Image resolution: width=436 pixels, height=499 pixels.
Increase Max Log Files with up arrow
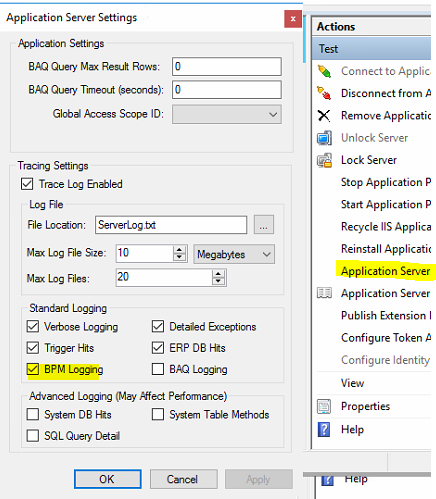[218, 274]
